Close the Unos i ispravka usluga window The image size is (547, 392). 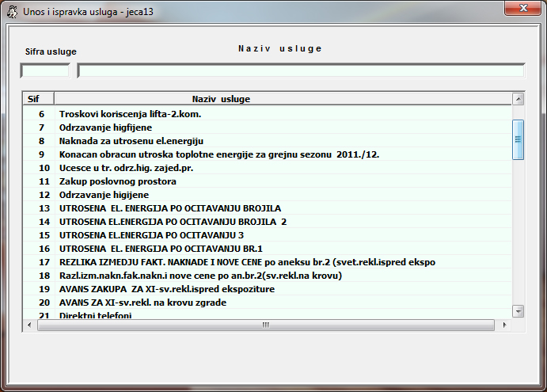click(522, 8)
